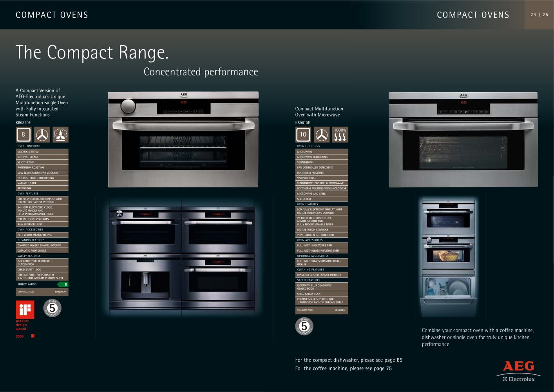Click the KB9810E microwave oven photo
554x392 pixels.
pyautogui.click(x=463, y=140)
